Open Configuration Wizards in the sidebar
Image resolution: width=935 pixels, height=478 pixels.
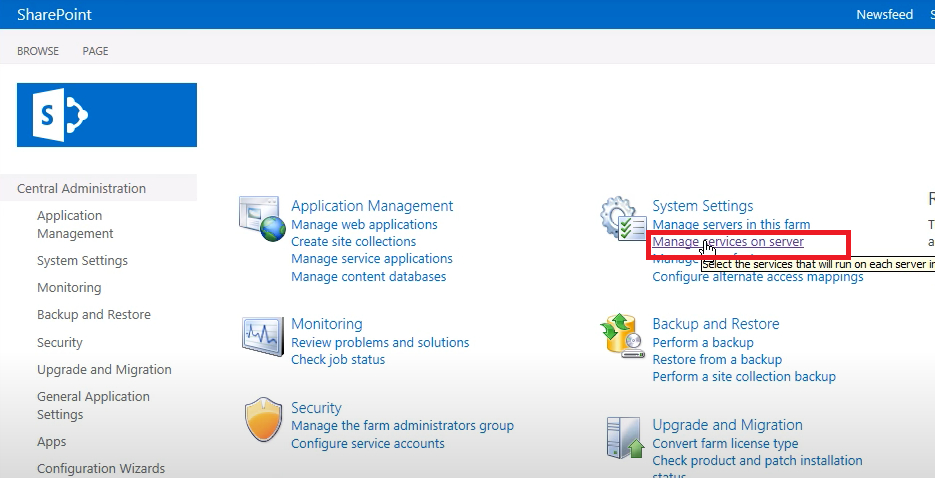(101, 468)
